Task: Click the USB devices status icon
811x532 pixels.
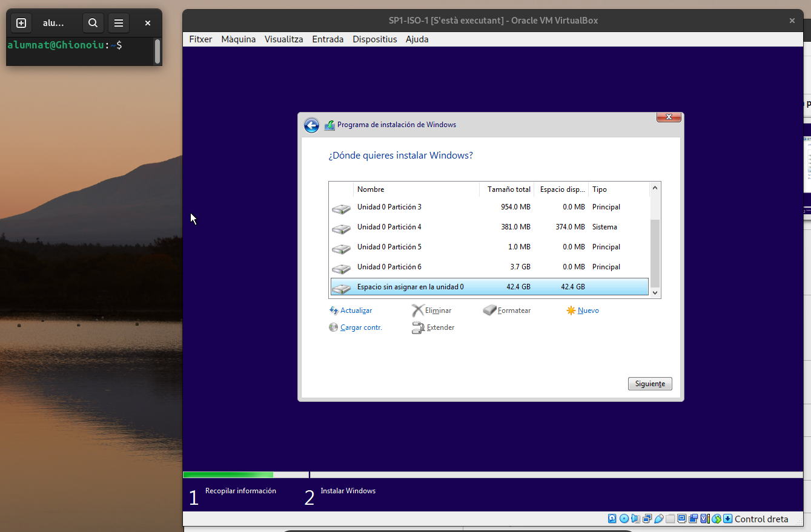Action: [658, 519]
